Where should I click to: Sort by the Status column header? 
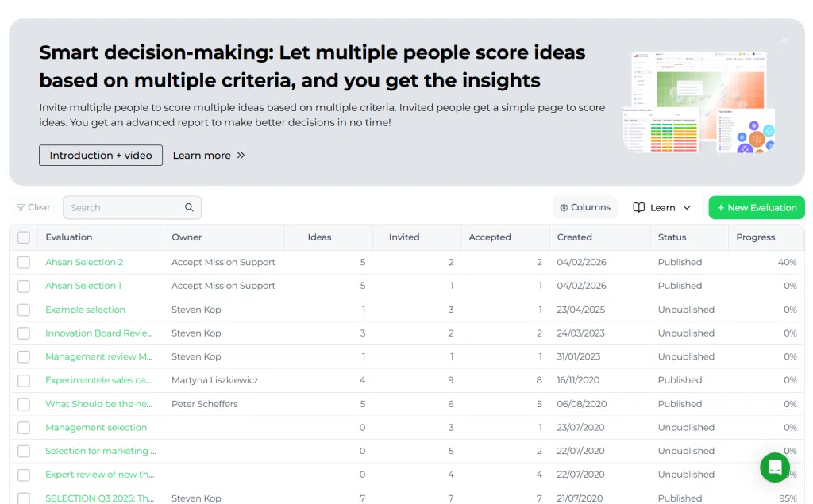click(x=672, y=237)
